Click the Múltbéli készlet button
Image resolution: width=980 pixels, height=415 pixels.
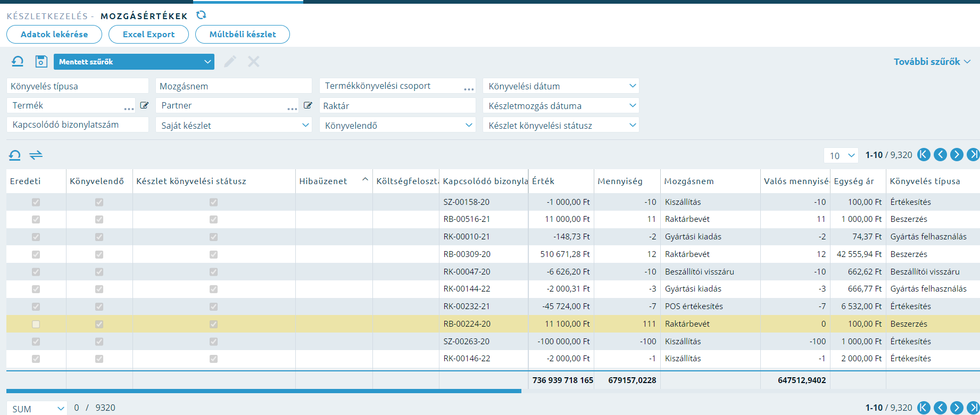click(243, 34)
